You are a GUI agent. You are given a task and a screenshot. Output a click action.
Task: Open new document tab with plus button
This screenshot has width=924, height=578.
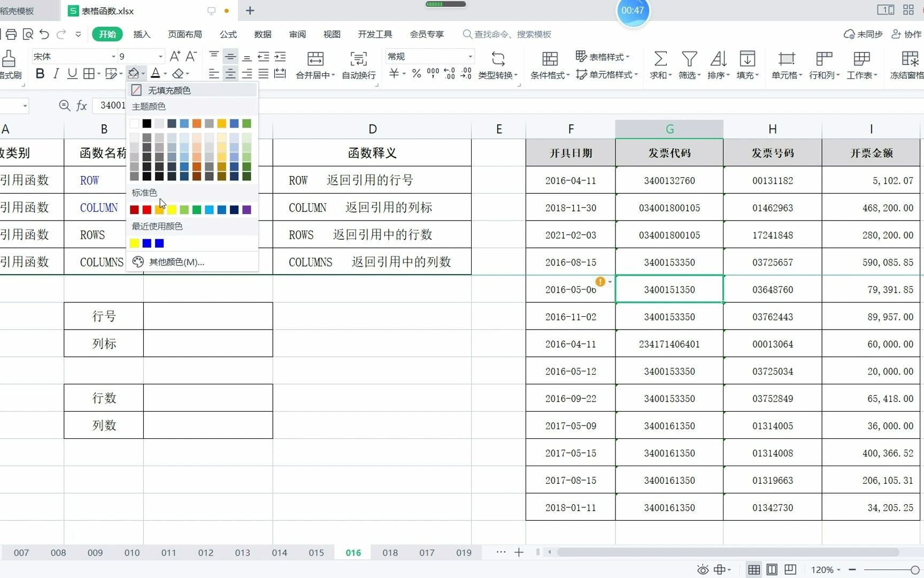[x=250, y=11]
